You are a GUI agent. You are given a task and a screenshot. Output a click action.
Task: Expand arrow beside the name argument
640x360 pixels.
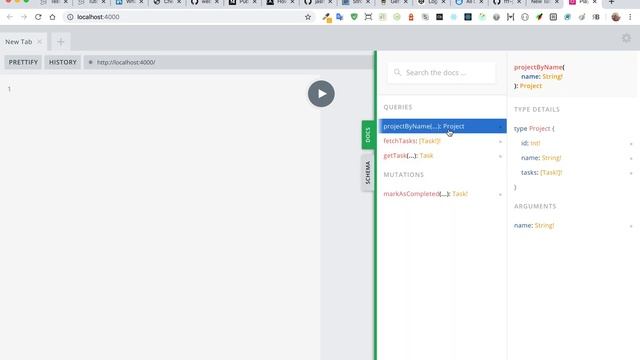(x=631, y=226)
